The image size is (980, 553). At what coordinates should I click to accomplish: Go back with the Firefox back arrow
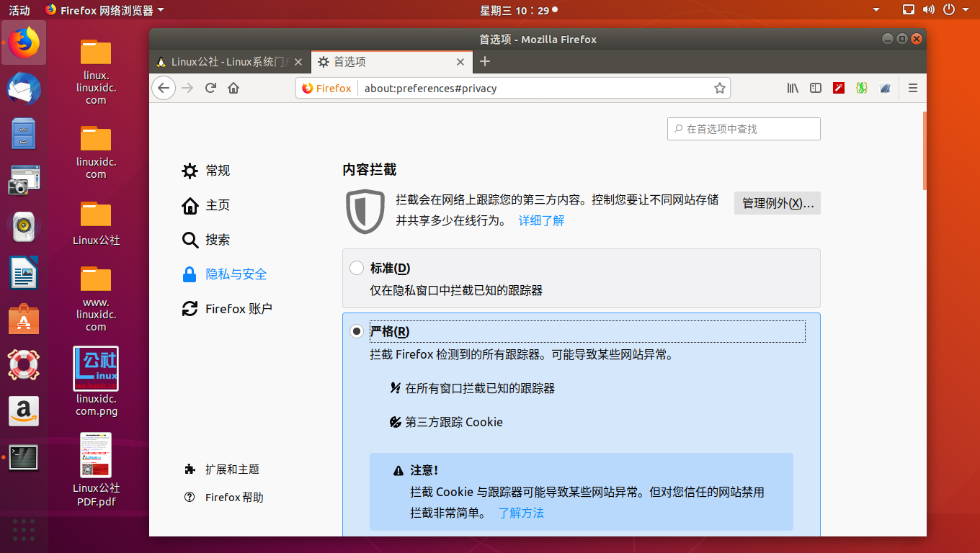164,88
